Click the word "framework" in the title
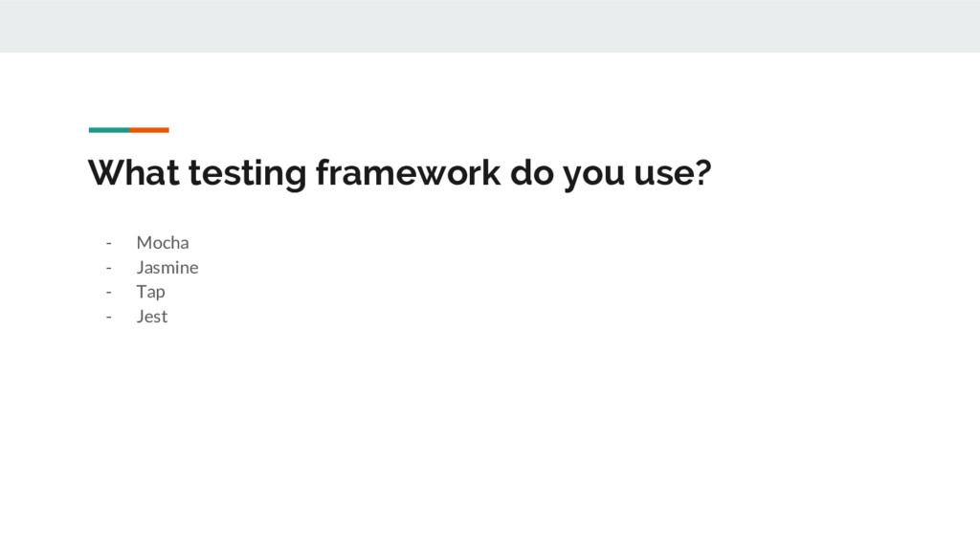 (x=408, y=172)
